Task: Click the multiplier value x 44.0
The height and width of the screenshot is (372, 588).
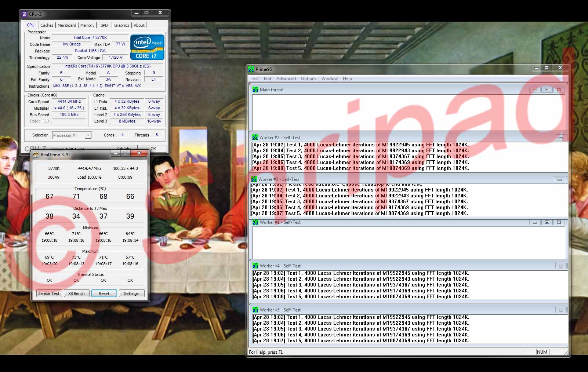Action: (69, 108)
